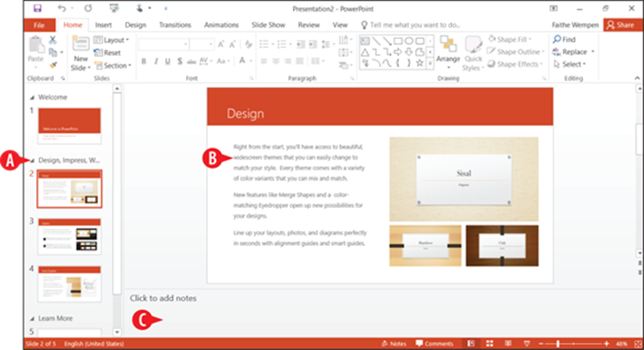Start Slide Show icon in status bar
Viewport: 644px width, 350px height.
coord(527,344)
